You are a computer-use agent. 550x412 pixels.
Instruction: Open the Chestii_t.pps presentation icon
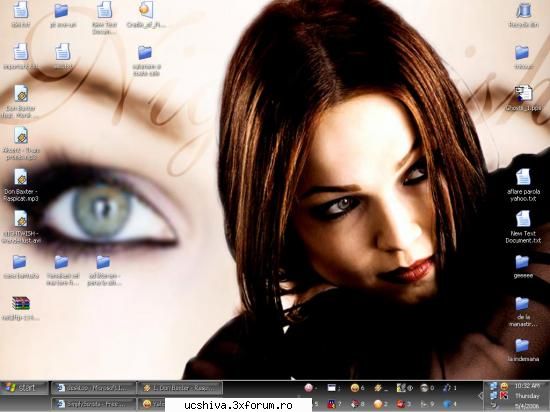coord(523,94)
